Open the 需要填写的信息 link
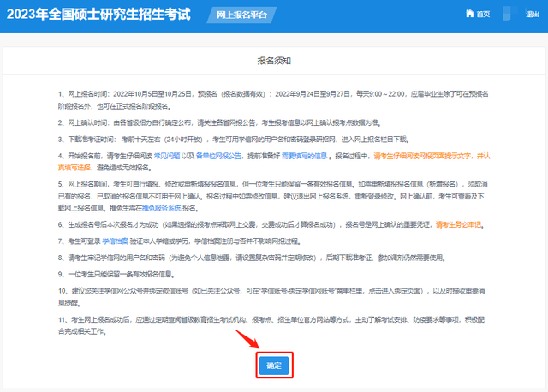The width and height of the screenshot is (548, 392). [304, 156]
